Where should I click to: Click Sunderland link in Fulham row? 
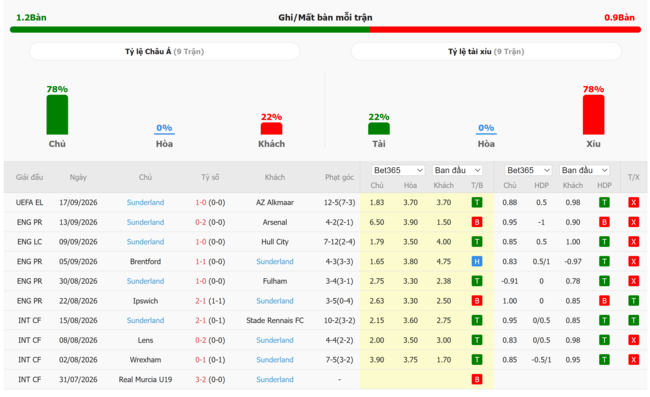pyautogui.click(x=145, y=281)
